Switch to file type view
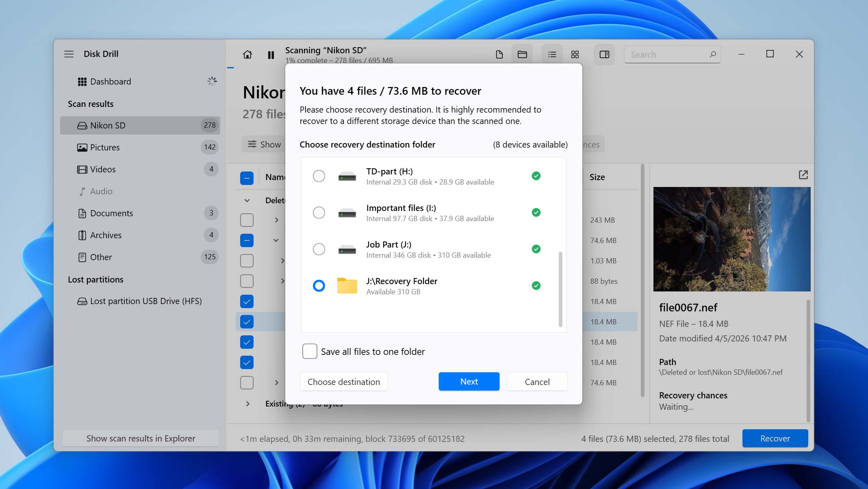Screen dimensions: 868x489 click(x=499, y=54)
